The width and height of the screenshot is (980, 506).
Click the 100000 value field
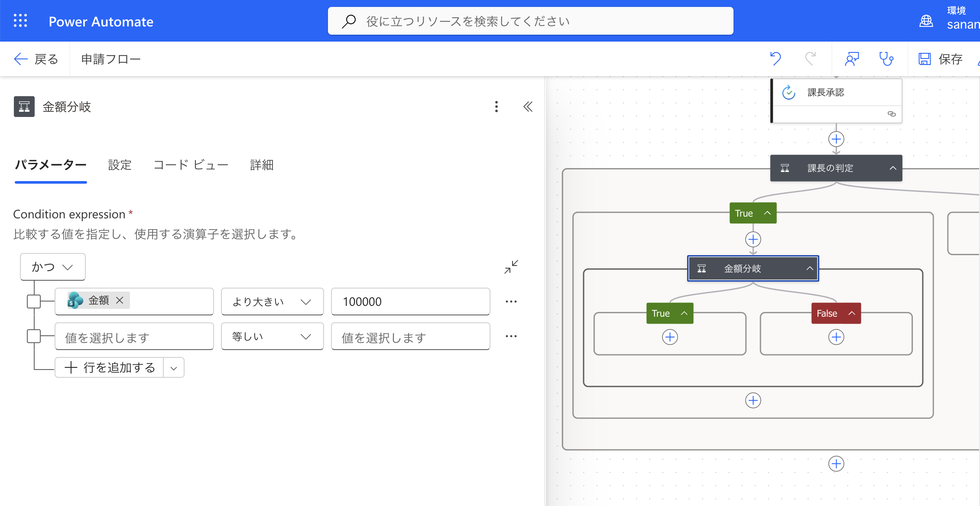411,302
